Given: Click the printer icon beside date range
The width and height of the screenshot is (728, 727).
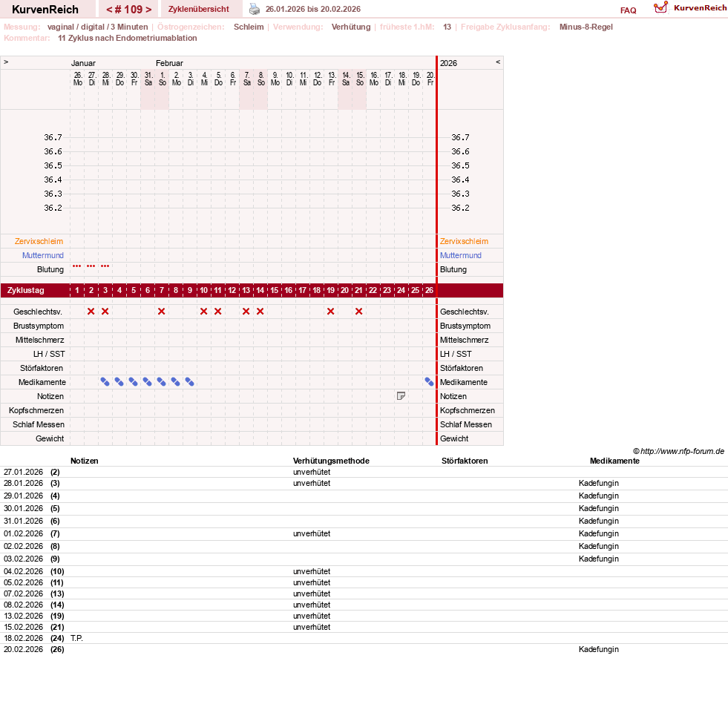Looking at the screenshot, I should [x=255, y=9].
